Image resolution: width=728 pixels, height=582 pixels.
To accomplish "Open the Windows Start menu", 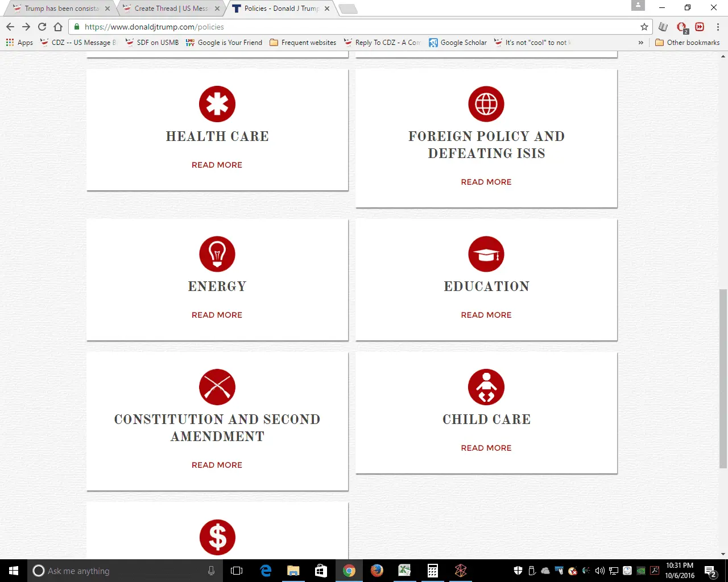I will pyautogui.click(x=14, y=571).
